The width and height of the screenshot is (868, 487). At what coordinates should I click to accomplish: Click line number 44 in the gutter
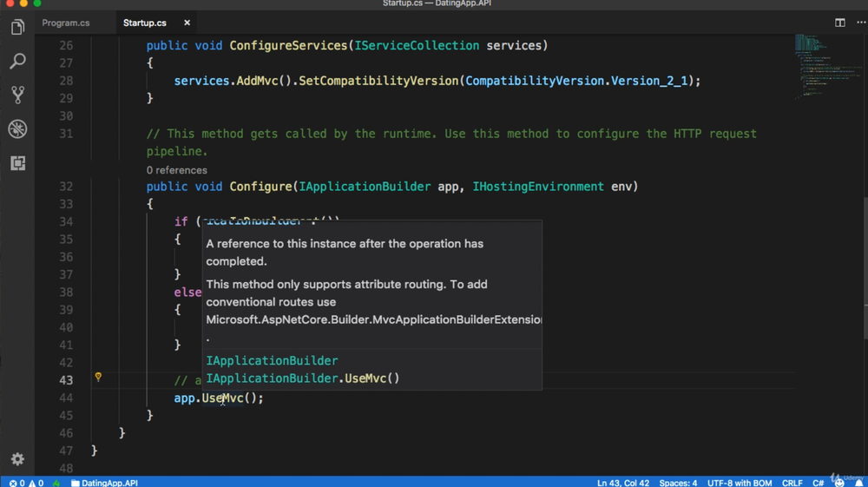(66, 398)
